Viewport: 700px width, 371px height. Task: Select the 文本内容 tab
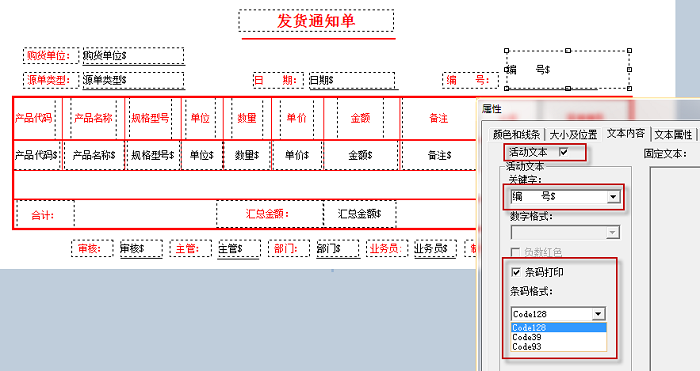[625, 133]
